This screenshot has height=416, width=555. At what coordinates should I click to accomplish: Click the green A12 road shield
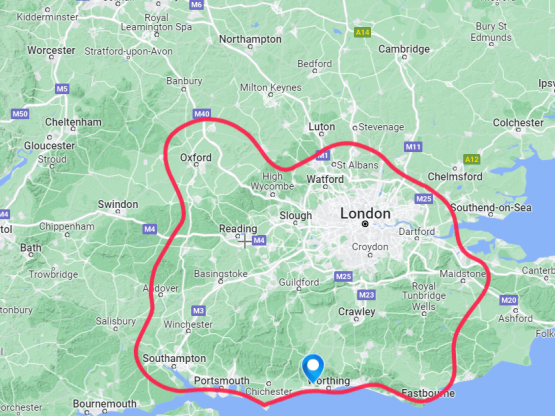[472, 159]
